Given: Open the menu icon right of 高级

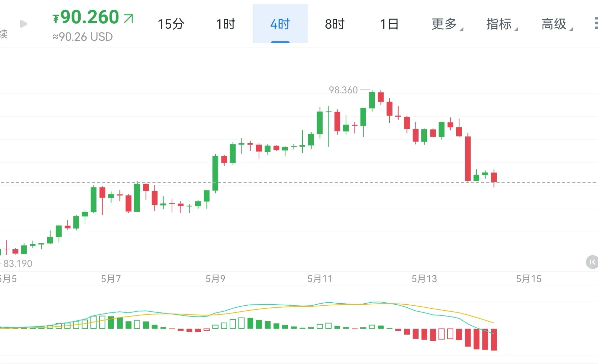Looking at the screenshot, I should (x=596, y=24).
